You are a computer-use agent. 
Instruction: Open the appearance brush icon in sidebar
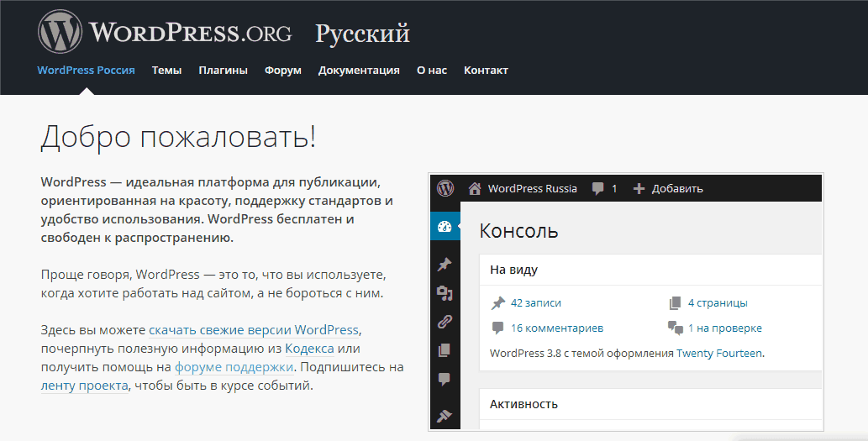(445, 416)
